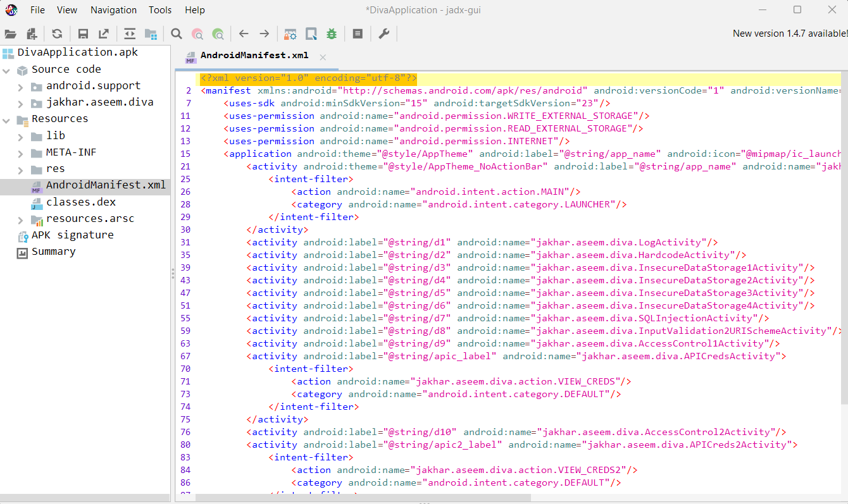
Task: Toggle deobfuscation mode in the toolbar
Action: click(290, 34)
